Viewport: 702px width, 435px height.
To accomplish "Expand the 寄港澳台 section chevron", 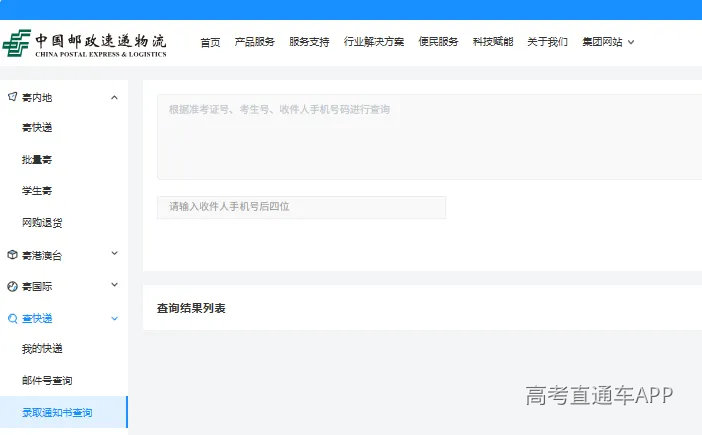I will tap(115, 253).
